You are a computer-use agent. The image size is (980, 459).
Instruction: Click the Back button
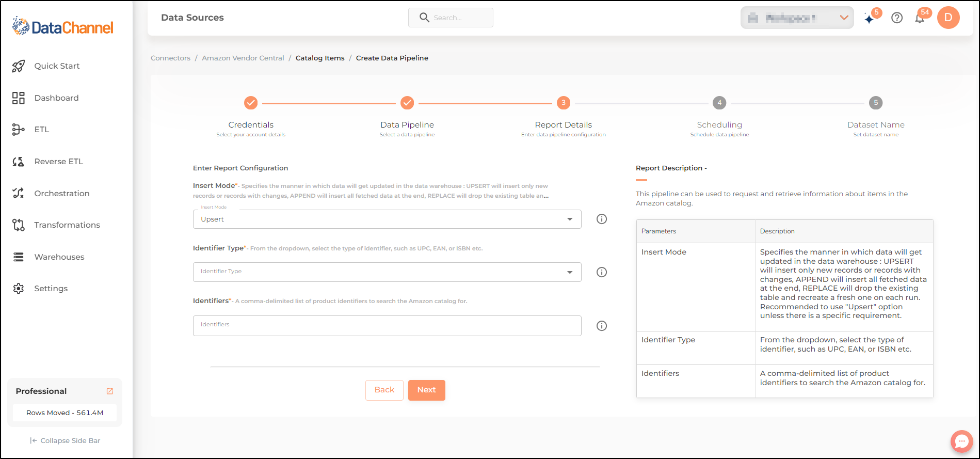click(384, 390)
